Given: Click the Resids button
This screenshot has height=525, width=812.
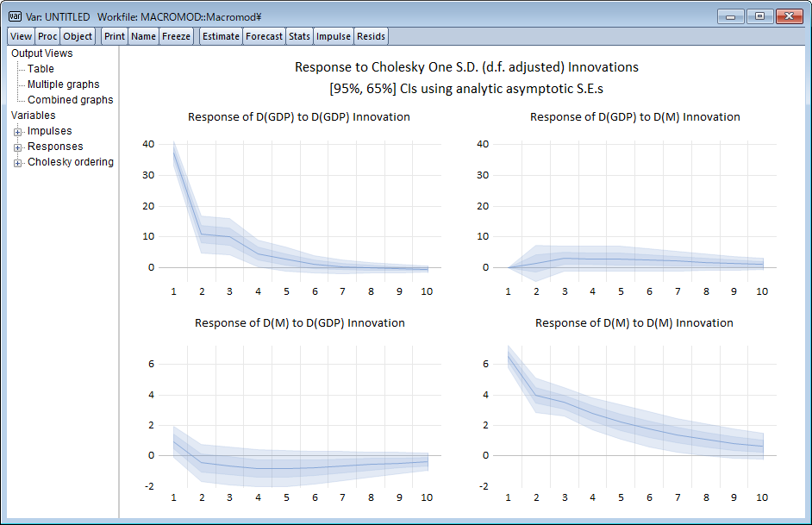Looking at the screenshot, I should click(372, 36).
